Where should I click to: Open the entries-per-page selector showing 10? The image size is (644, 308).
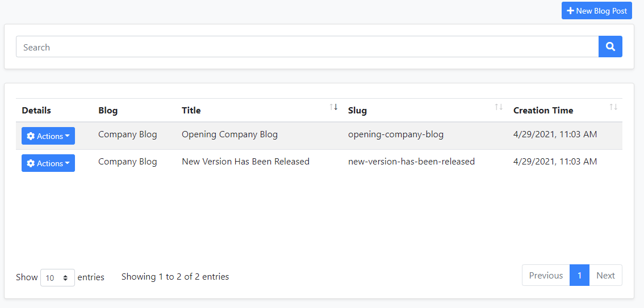57,278
